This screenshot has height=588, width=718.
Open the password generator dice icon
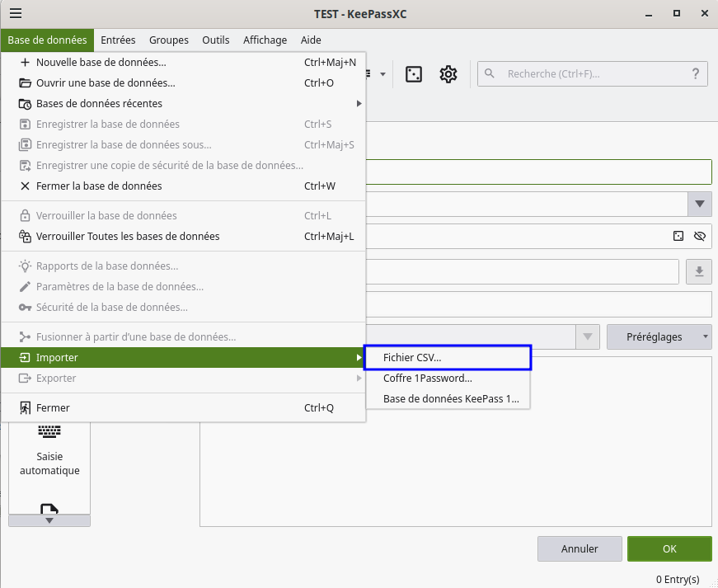414,74
